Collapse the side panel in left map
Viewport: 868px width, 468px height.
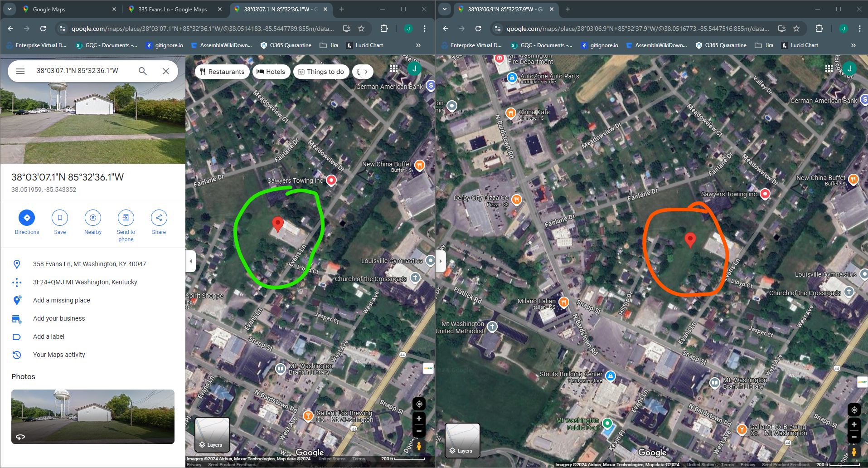191,261
